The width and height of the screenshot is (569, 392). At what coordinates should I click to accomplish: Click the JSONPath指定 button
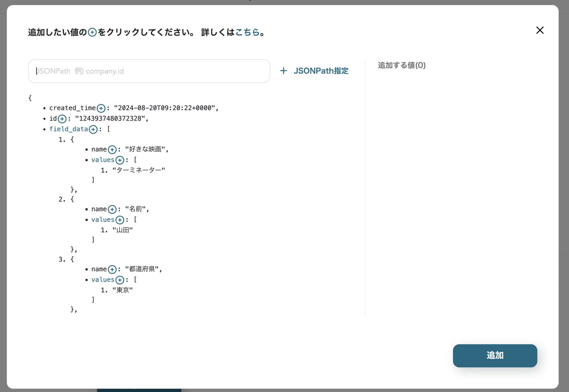(321, 71)
